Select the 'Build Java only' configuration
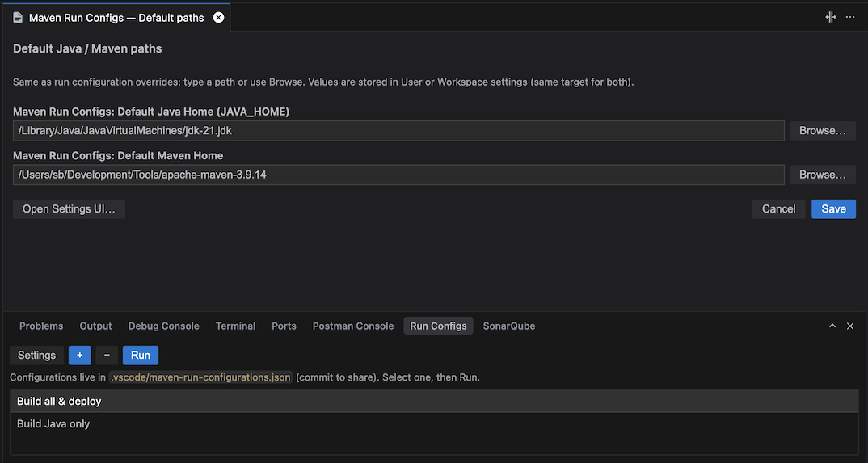The image size is (868, 463). coord(434,424)
